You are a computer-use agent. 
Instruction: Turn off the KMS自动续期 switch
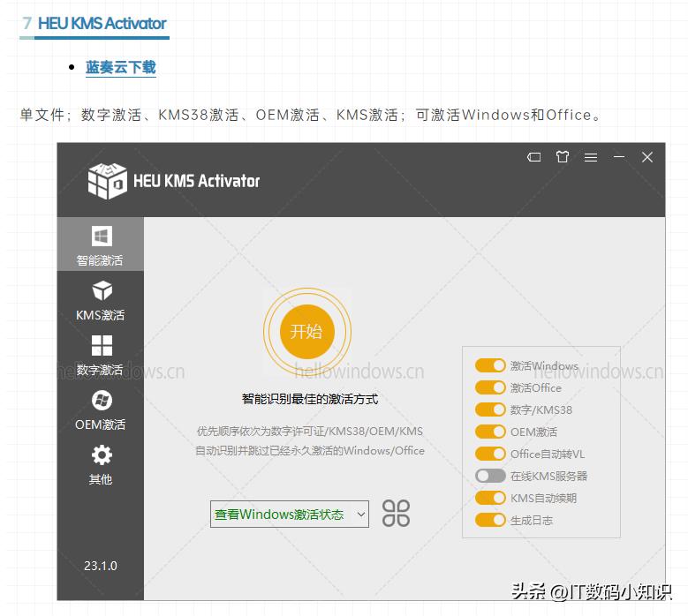490,498
